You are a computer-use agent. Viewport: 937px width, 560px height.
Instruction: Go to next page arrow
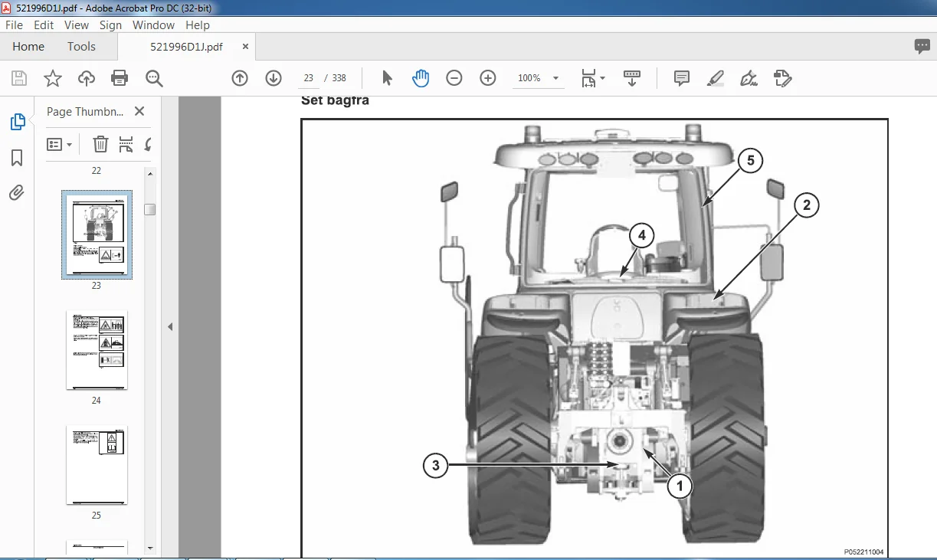pos(274,78)
